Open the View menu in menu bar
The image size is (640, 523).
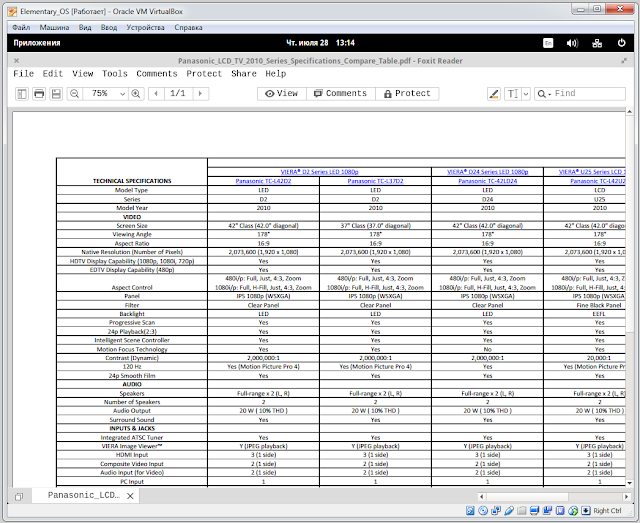click(83, 74)
